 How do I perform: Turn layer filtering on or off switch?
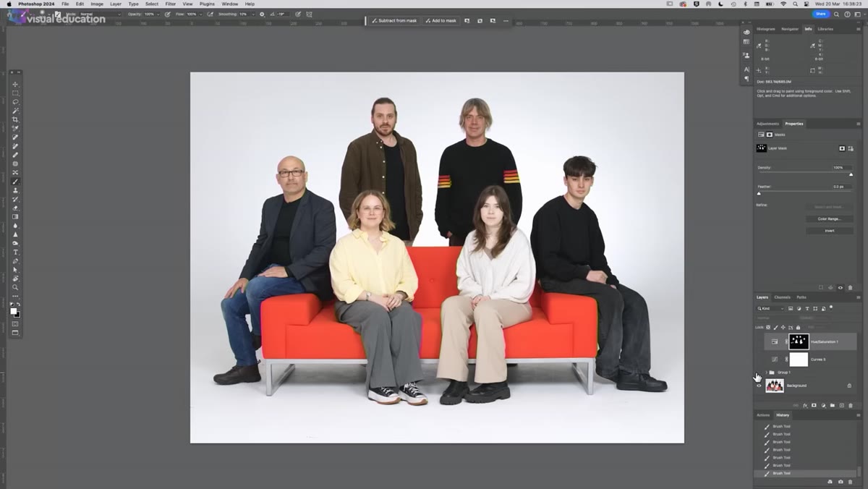pyautogui.click(x=831, y=307)
